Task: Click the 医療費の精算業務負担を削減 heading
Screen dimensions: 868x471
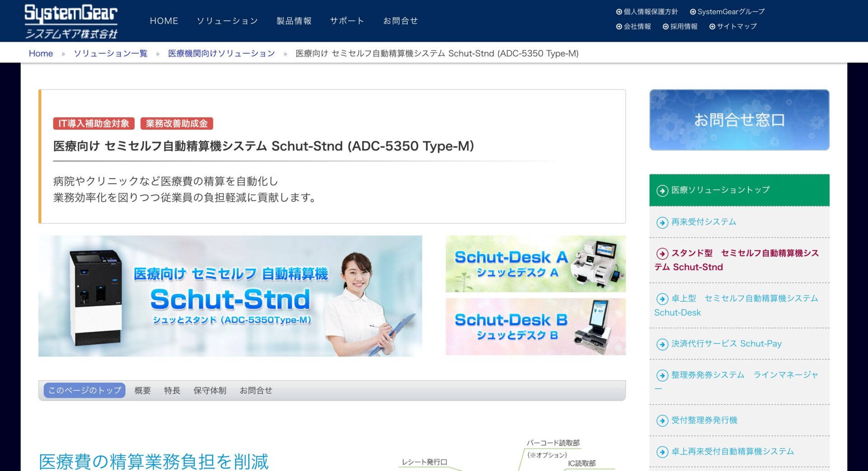Action: [154, 461]
